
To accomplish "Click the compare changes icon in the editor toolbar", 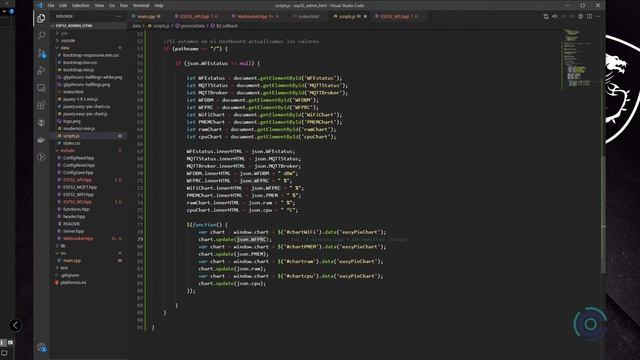I will [x=546, y=16].
